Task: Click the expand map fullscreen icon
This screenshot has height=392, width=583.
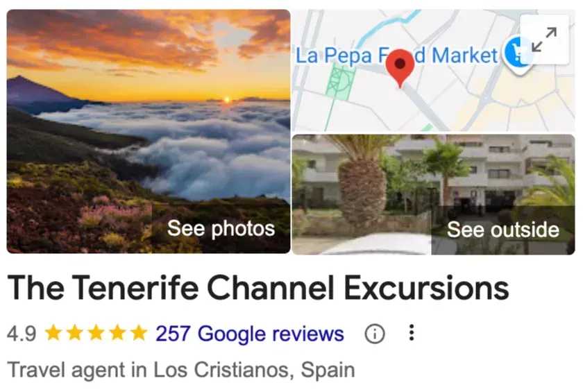Action: [544, 40]
